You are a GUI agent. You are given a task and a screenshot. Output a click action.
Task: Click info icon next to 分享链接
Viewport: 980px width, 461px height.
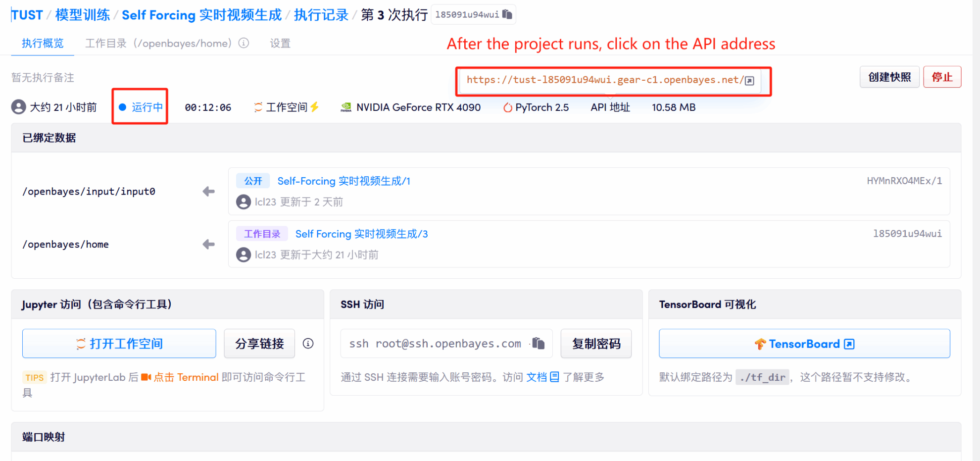point(308,343)
